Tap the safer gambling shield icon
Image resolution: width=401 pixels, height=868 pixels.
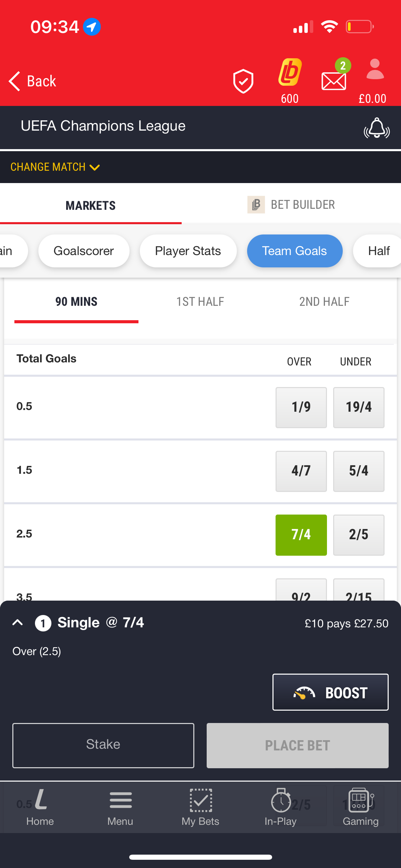click(x=243, y=81)
